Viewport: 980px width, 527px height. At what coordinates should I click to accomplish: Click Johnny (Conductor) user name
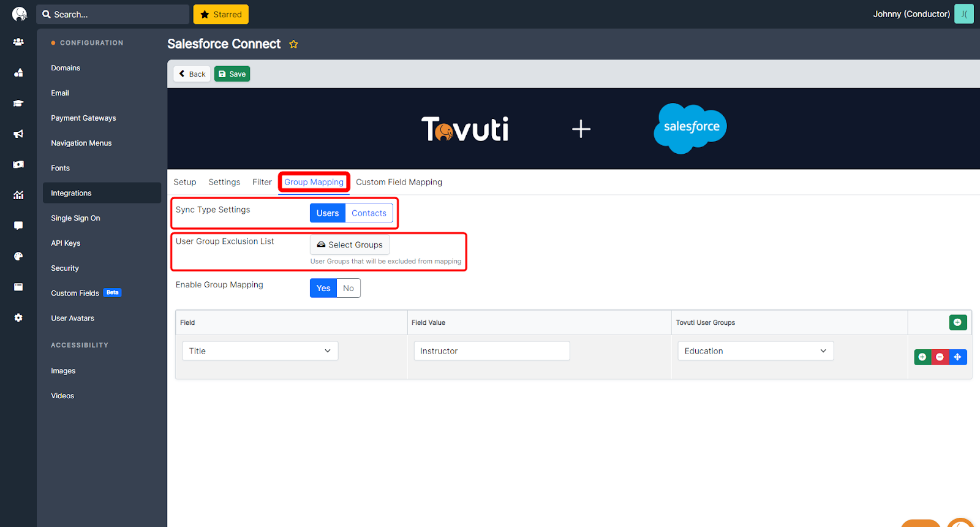911,14
